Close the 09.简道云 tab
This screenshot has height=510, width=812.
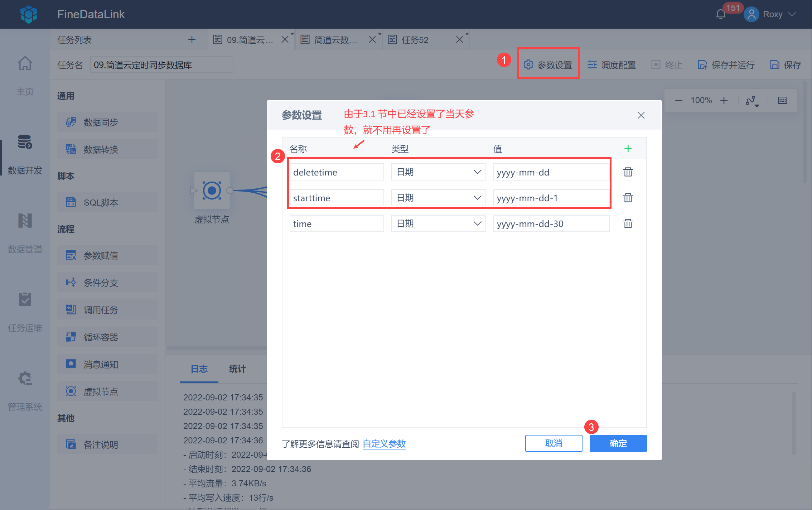coord(285,39)
